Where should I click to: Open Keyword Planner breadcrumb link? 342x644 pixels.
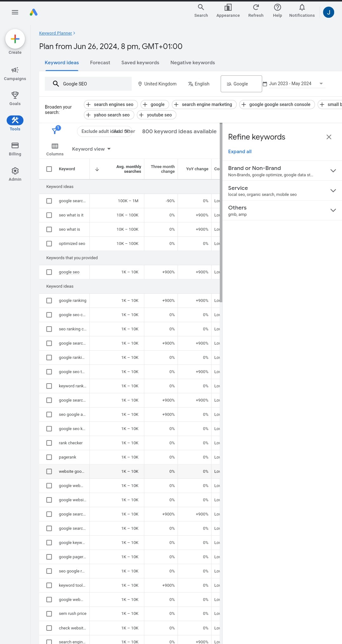(55, 33)
